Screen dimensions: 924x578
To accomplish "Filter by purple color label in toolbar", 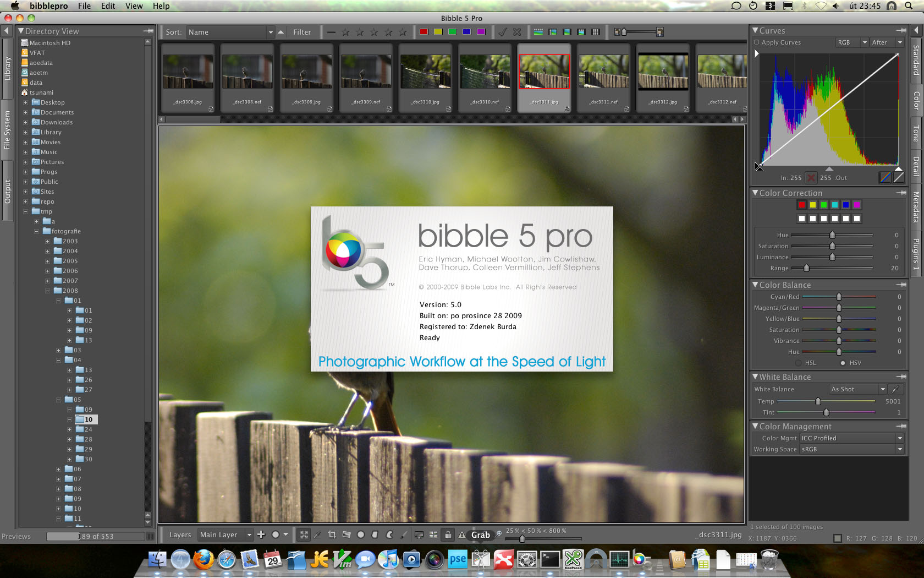I will pyautogui.click(x=481, y=32).
